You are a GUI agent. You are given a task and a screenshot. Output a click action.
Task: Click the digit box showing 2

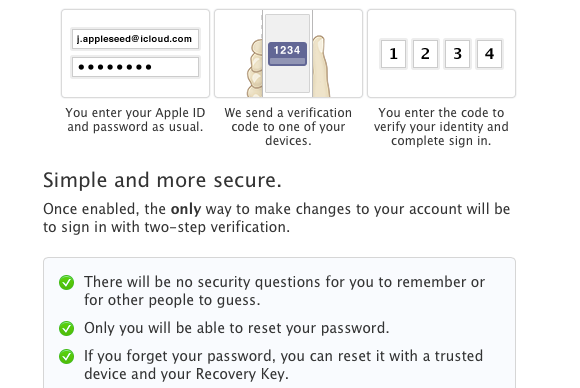point(425,54)
